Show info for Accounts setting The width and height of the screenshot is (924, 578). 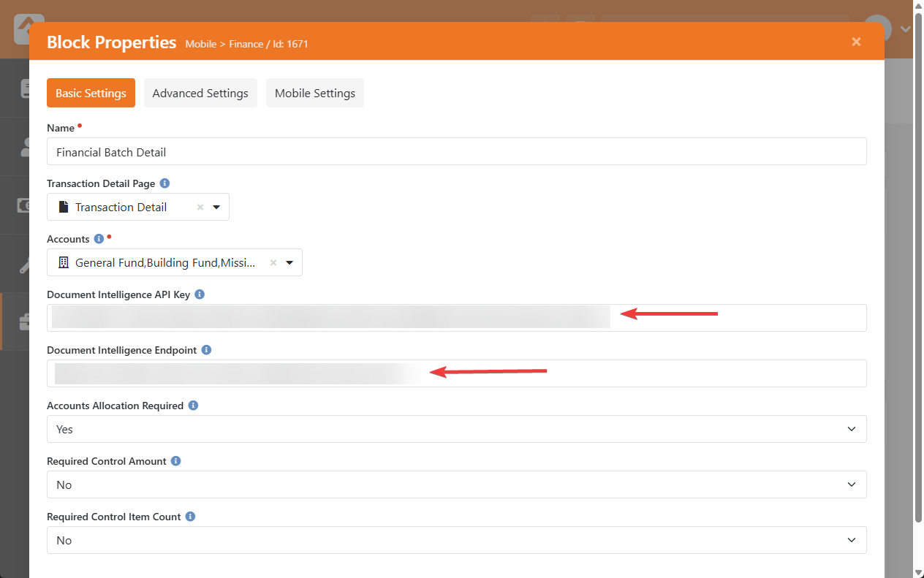[x=99, y=239]
